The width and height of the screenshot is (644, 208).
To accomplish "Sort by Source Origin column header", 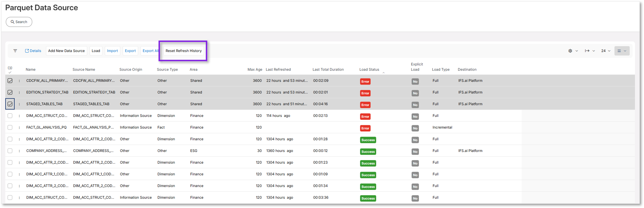I will (x=131, y=70).
